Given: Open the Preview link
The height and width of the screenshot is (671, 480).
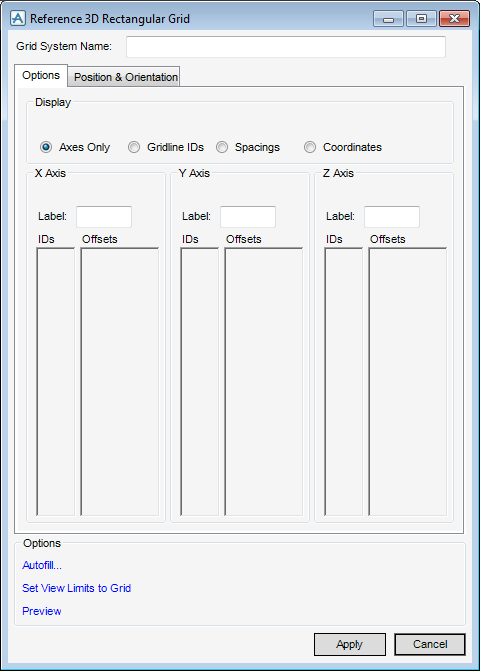Looking at the screenshot, I should point(41,611).
